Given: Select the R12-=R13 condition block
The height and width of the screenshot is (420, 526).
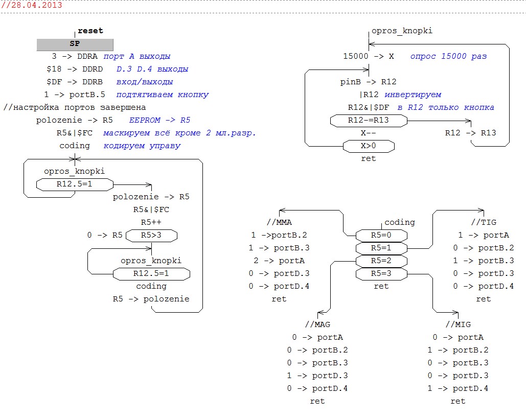Looking at the screenshot, I should 369,121.
